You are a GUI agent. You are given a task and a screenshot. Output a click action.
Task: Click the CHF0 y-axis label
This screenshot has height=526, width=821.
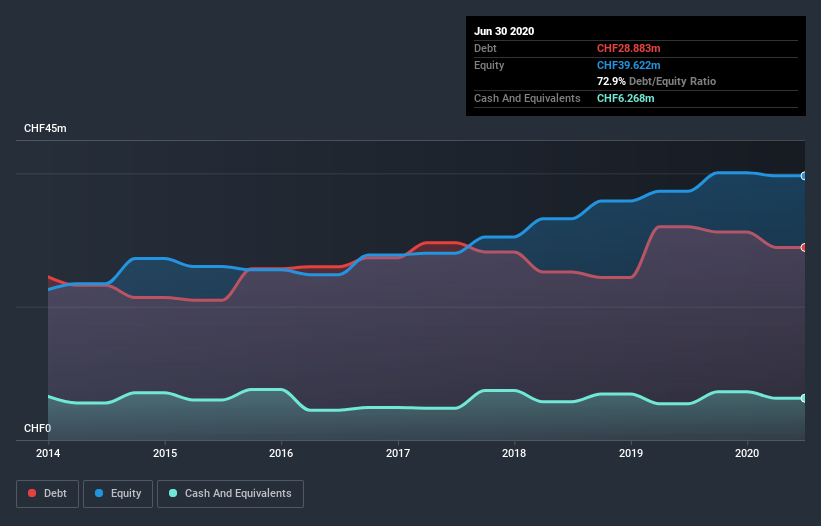[37, 428]
